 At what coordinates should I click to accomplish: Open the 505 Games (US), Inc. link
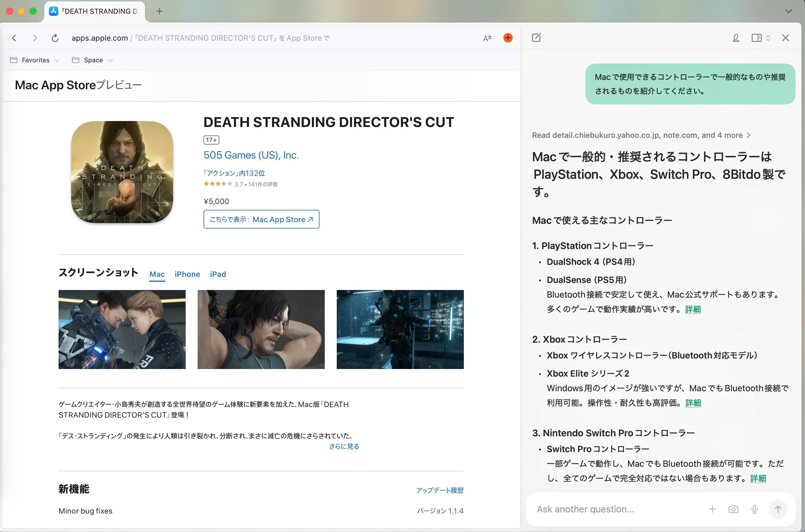coord(251,155)
